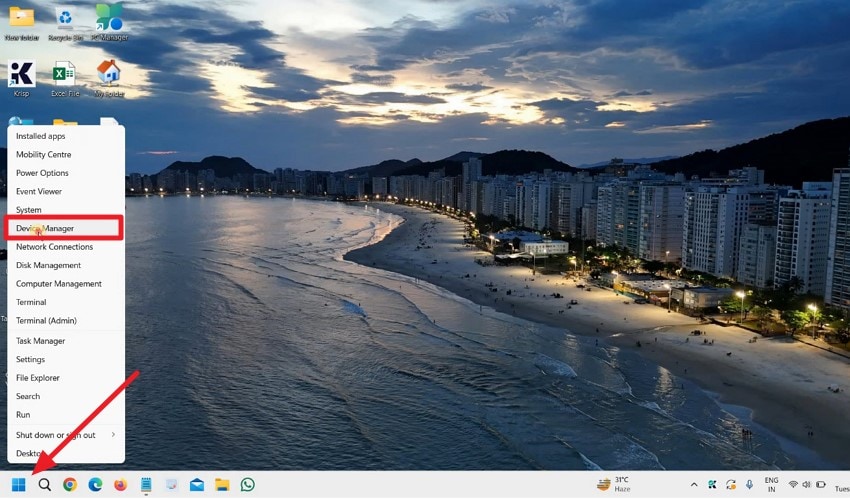Open Device Manager from the menu
The image size is (850, 499).
click(64, 228)
